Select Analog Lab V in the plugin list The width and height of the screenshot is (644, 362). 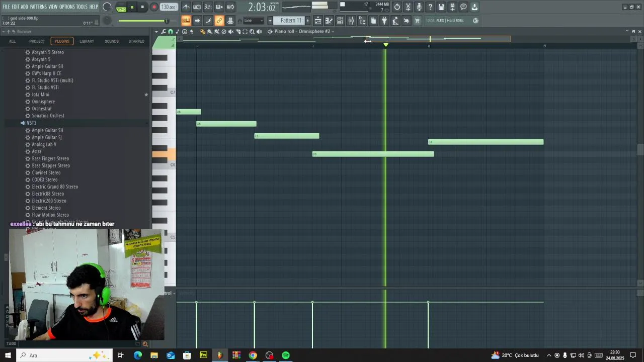click(x=44, y=144)
